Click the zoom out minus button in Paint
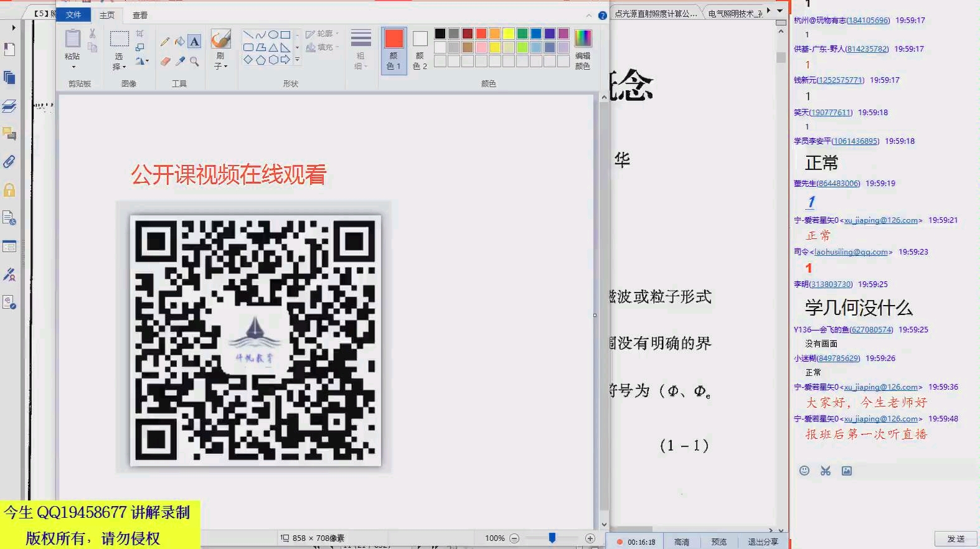The width and height of the screenshot is (980, 549). click(514, 538)
